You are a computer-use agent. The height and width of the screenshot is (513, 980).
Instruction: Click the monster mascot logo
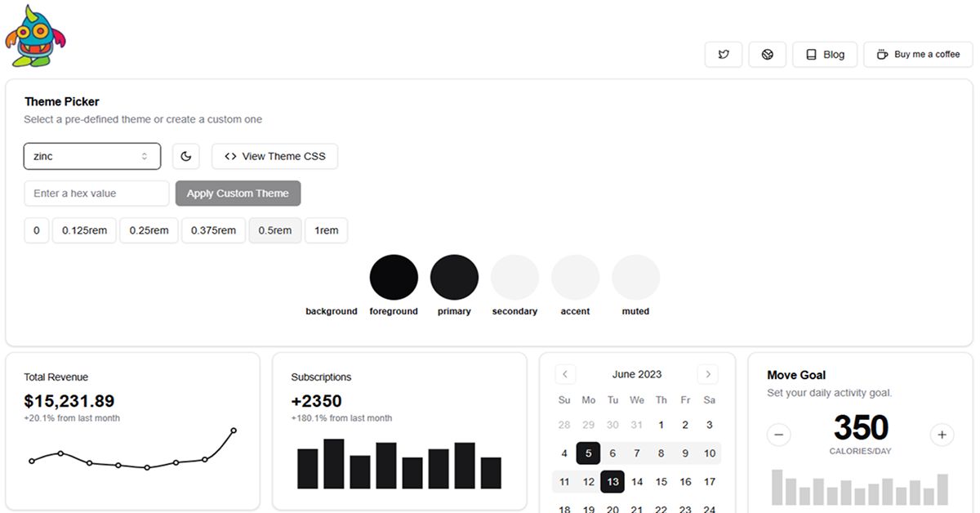[x=34, y=38]
